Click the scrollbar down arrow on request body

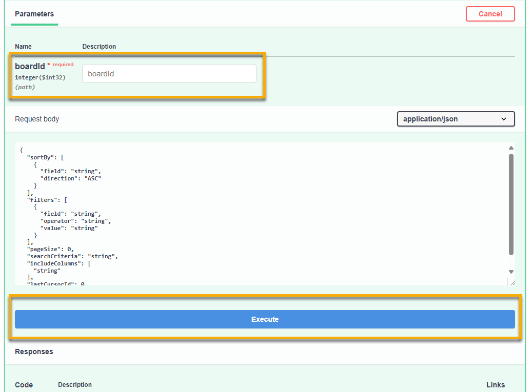click(x=510, y=271)
